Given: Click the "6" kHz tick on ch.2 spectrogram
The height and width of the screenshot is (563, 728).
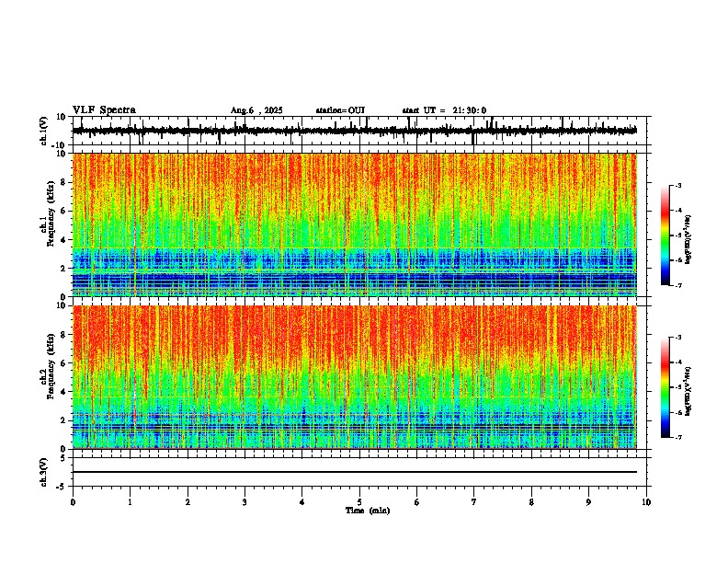Looking at the screenshot, I should [x=63, y=363].
